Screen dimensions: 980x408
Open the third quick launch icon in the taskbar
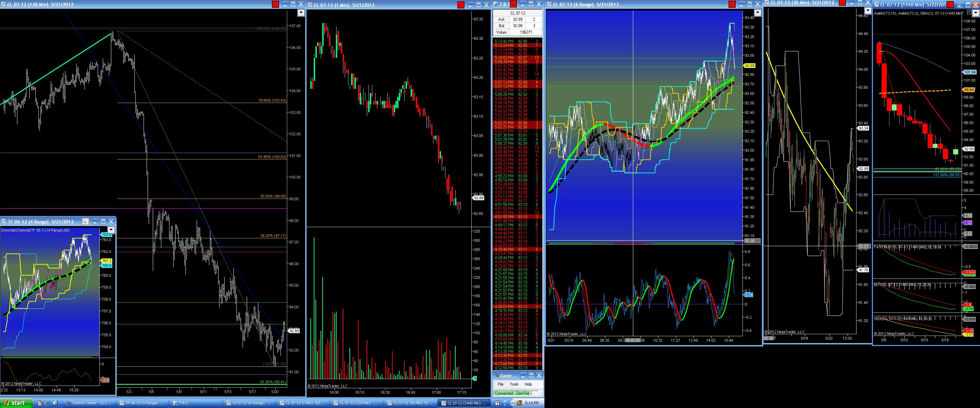[x=55, y=403]
